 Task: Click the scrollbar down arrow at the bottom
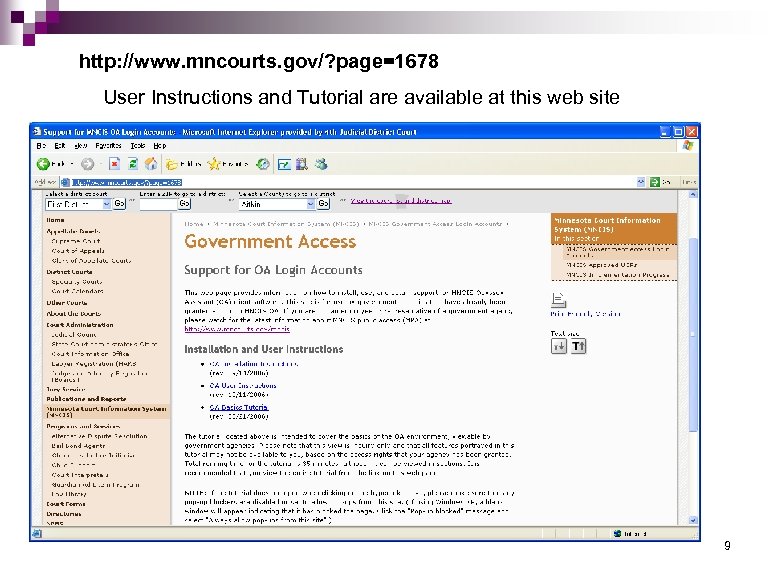click(x=693, y=520)
